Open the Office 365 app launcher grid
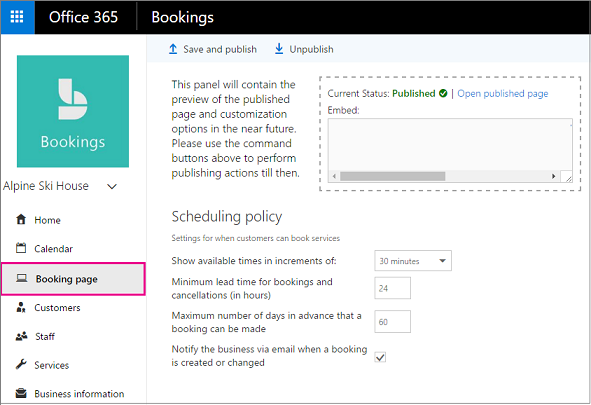 pyautogui.click(x=17, y=17)
